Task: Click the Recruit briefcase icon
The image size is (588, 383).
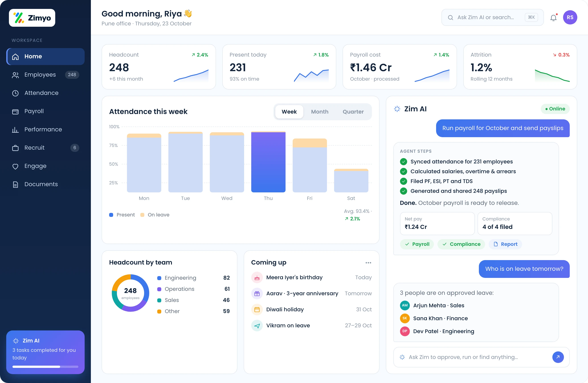Action: click(x=15, y=148)
